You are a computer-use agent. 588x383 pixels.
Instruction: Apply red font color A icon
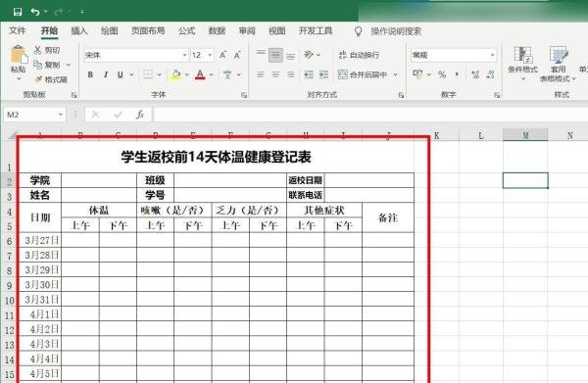pyautogui.click(x=200, y=74)
